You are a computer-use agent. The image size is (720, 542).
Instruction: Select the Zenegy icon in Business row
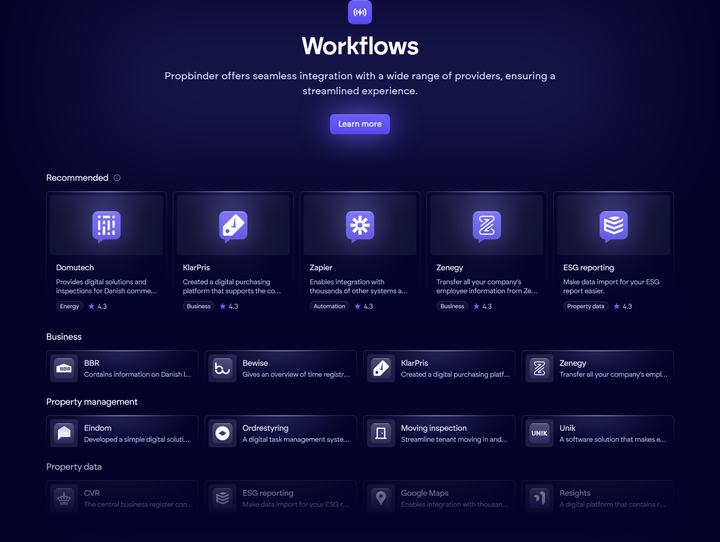click(x=540, y=368)
